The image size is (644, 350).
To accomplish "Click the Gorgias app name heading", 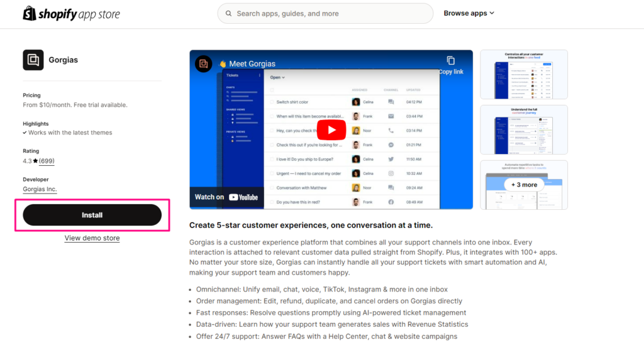I will pos(64,60).
